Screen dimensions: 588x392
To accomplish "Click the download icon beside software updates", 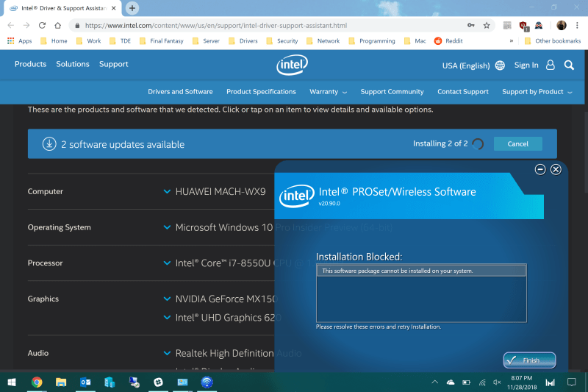I will (49, 144).
